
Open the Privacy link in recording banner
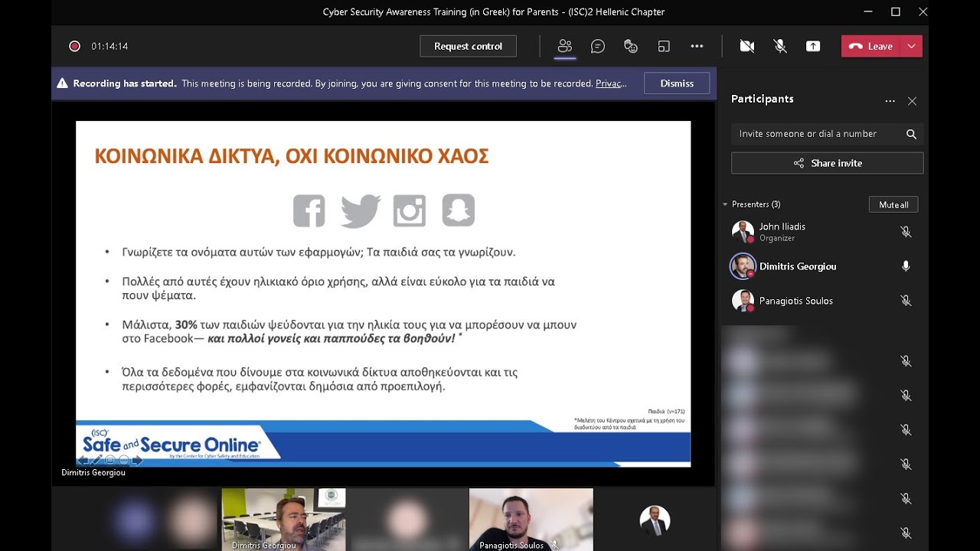point(611,83)
